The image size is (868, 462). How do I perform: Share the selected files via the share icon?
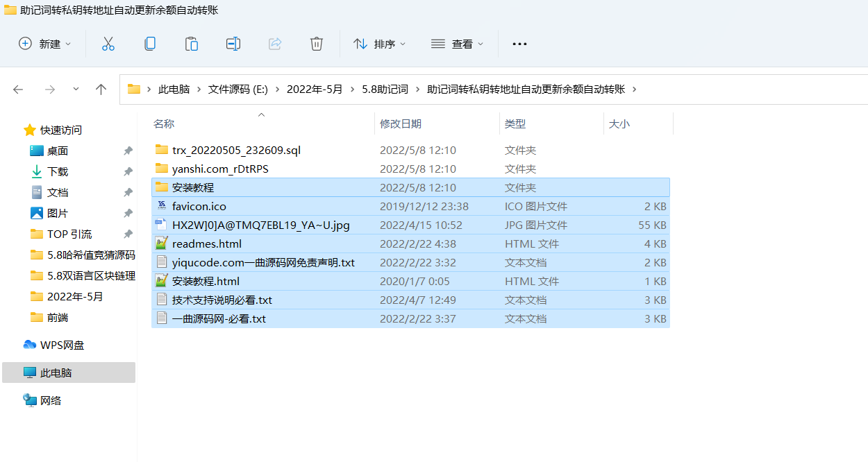coord(274,43)
